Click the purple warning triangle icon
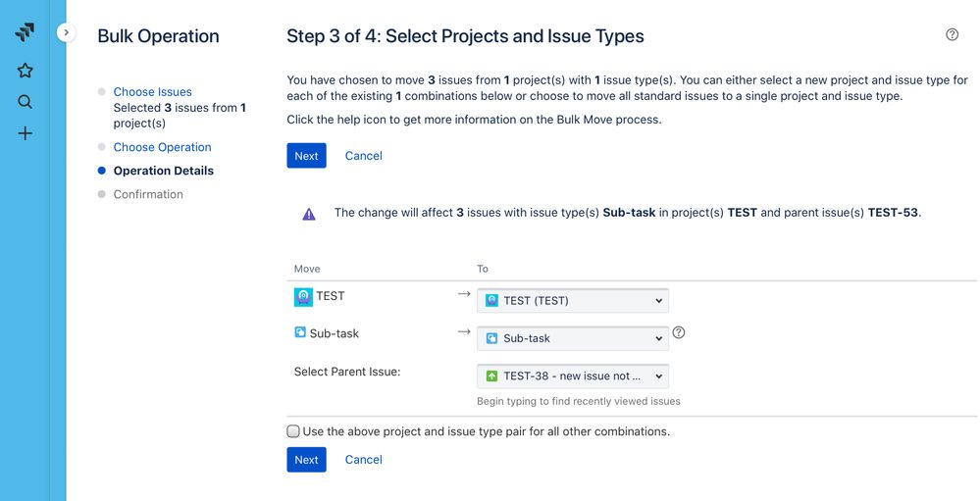The width and height of the screenshot is (980, 501). point(309,215)
